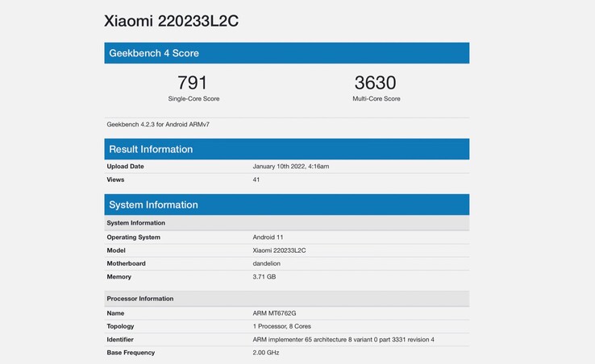Click the Identifier label
Image resolution: width=595 pixels, height=364 pixels.
(x=120, y=340)
